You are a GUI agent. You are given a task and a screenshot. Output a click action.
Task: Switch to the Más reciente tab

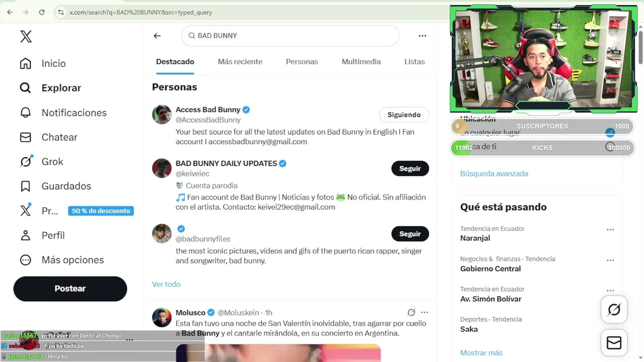(x=240, y=62)
